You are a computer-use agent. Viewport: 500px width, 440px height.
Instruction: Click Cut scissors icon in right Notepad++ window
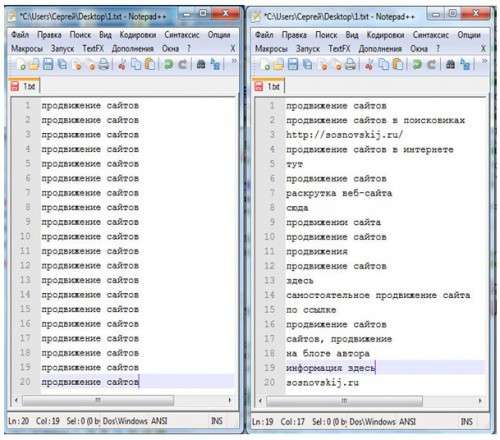click(369, 64)
